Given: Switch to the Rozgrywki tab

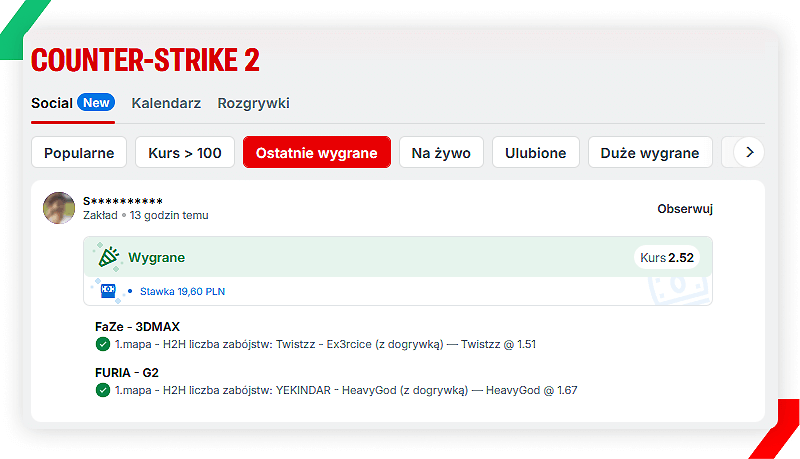Looking at the screenshot, I should [253, 103].
